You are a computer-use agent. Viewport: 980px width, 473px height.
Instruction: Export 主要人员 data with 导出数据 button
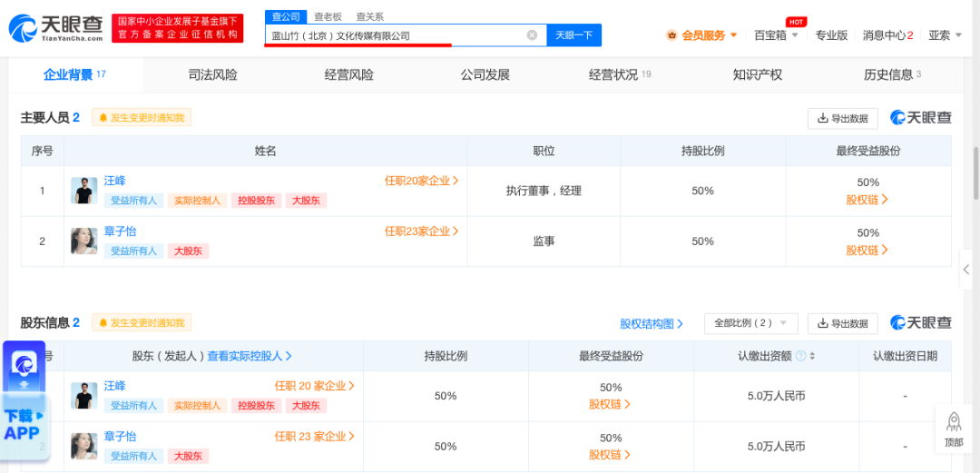[842, 118]
